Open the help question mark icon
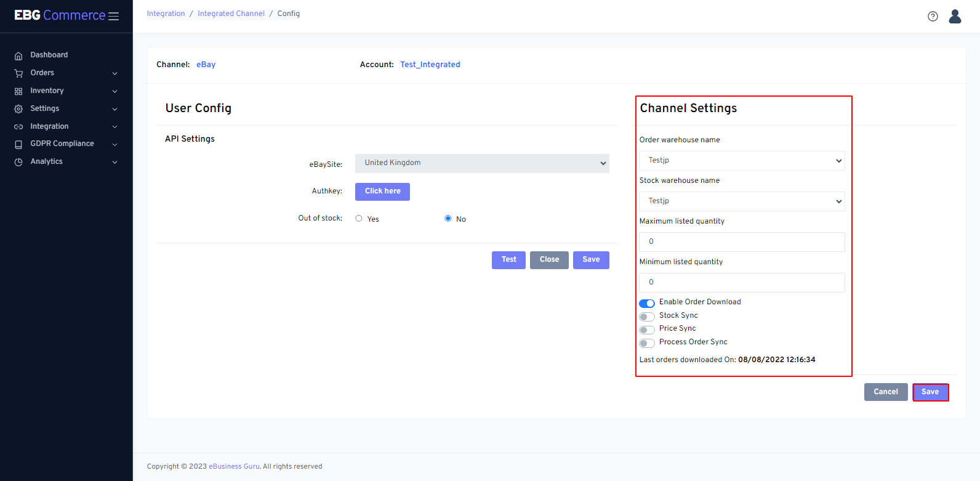Screen dimensions: 980x481 click(x=933, y=17)
